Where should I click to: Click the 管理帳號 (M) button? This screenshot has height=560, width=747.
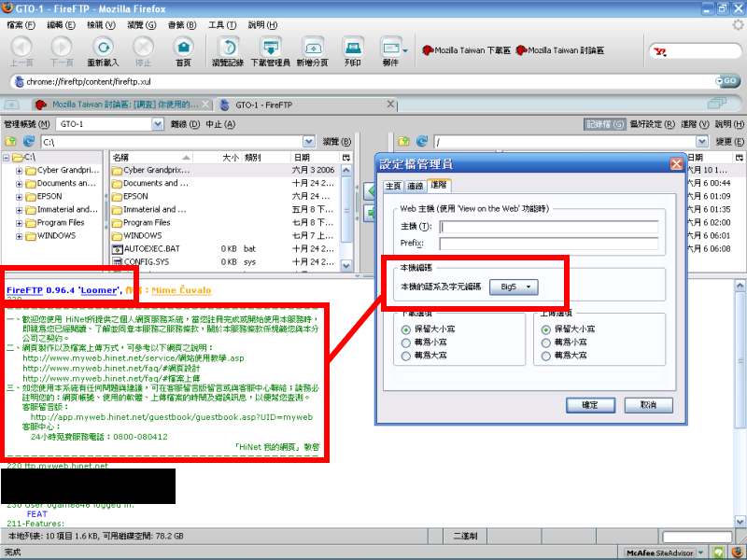point(27,124)
